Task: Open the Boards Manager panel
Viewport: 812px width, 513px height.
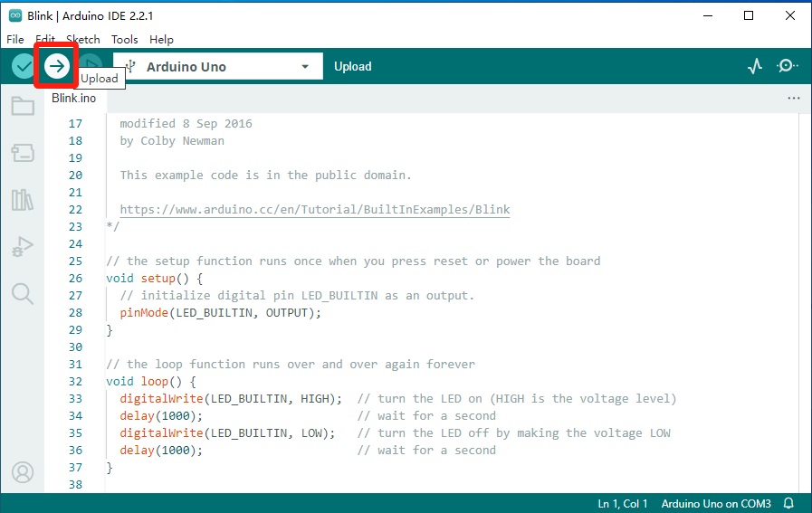Action: (23, 153)
